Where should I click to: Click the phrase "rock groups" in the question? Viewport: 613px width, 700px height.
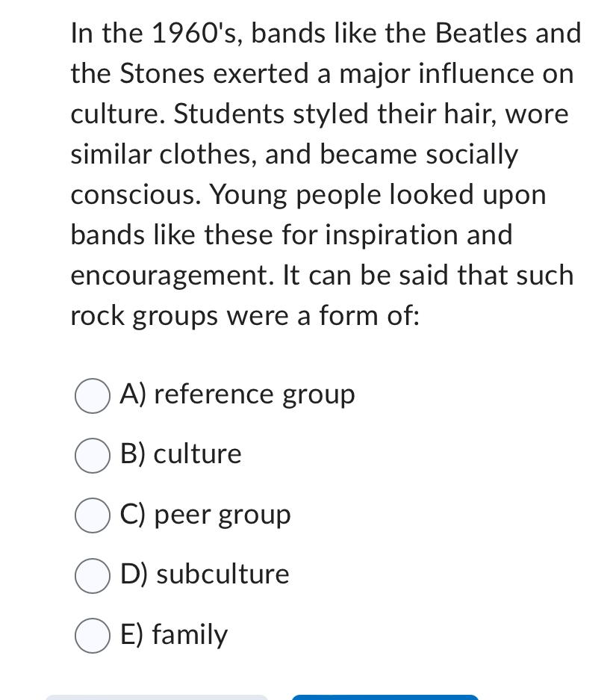145,315
